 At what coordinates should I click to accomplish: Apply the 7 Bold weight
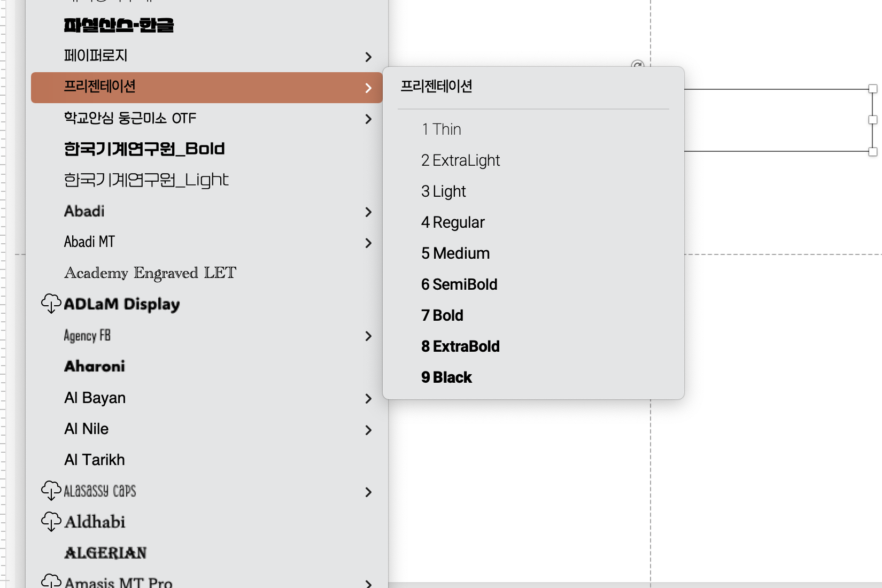click(x=442, y=315)
